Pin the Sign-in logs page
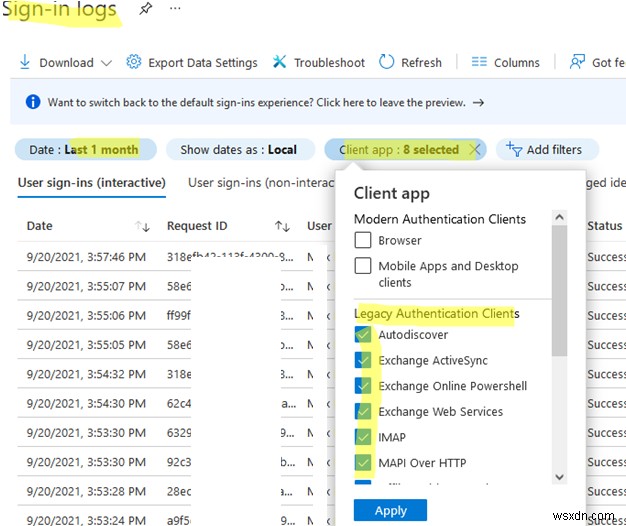 coord(146,9)
